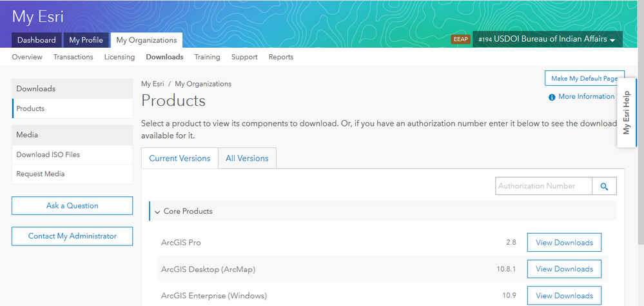
Task: Click the My Organizations breadcrumb link
Action: [203, 84]
